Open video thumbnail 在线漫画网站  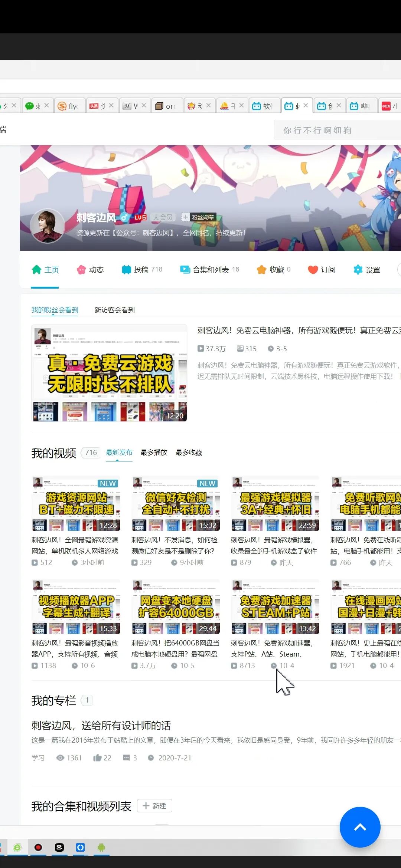tap(366, 606)
